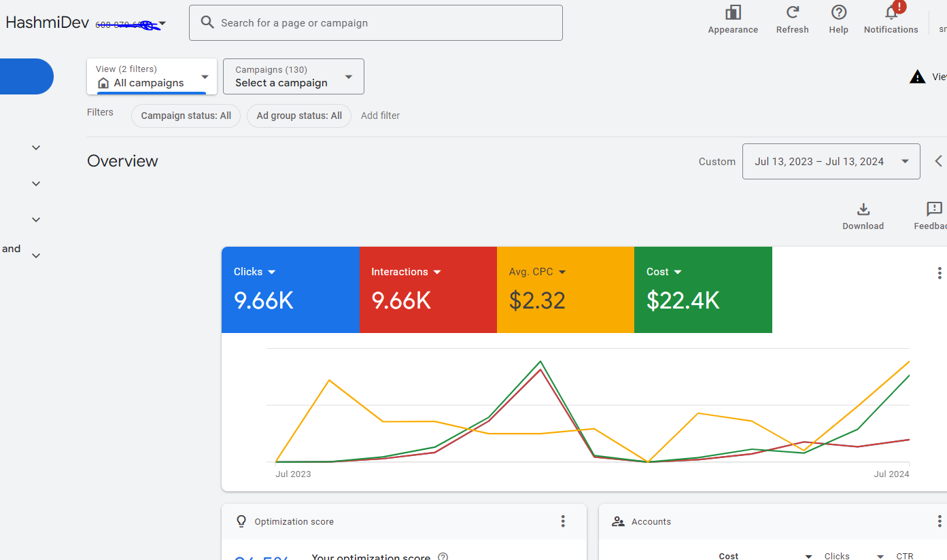The width and height of the screenshot is (947, 560).
Task: Click the CTR column header in Accounts
Action: point(905,556)
